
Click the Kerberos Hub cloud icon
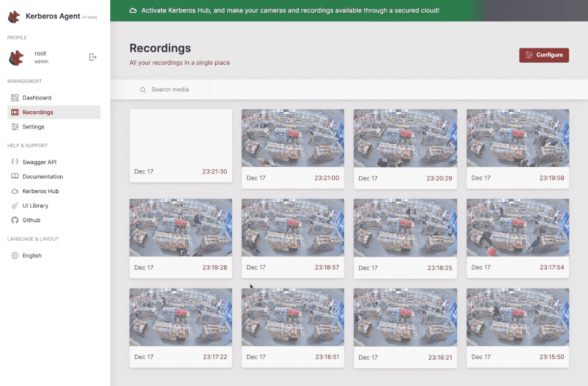(x=14, y=191)
